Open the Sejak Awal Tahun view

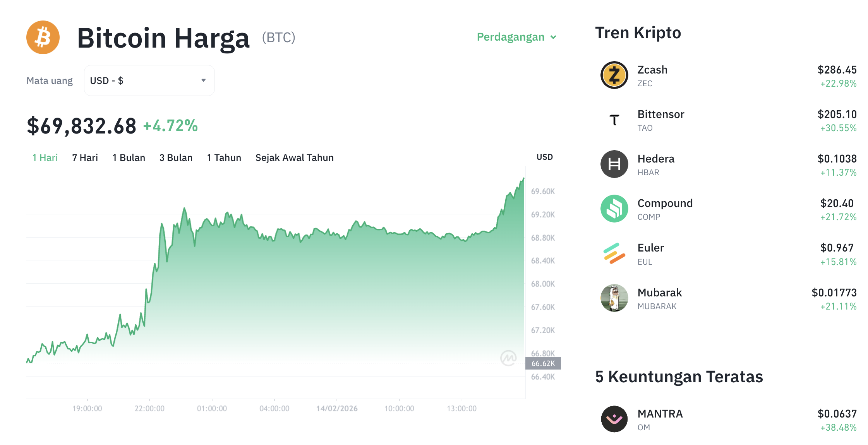tap(294, 157)
